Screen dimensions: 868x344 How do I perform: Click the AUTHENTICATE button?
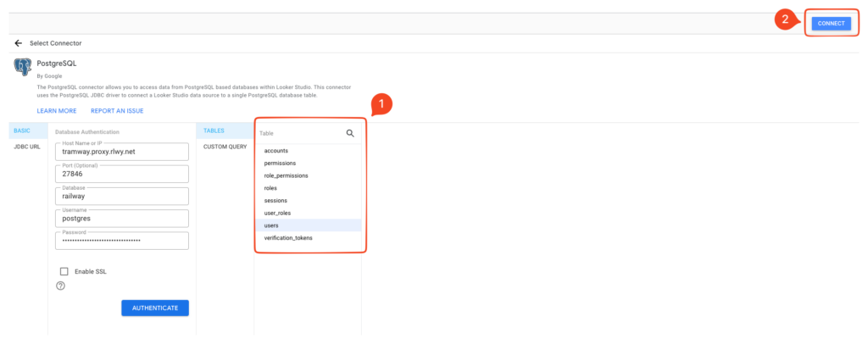click(x=155, y=308)
